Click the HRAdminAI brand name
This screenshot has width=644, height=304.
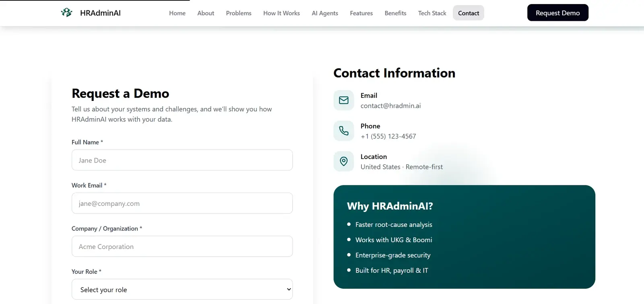point(100,13)
